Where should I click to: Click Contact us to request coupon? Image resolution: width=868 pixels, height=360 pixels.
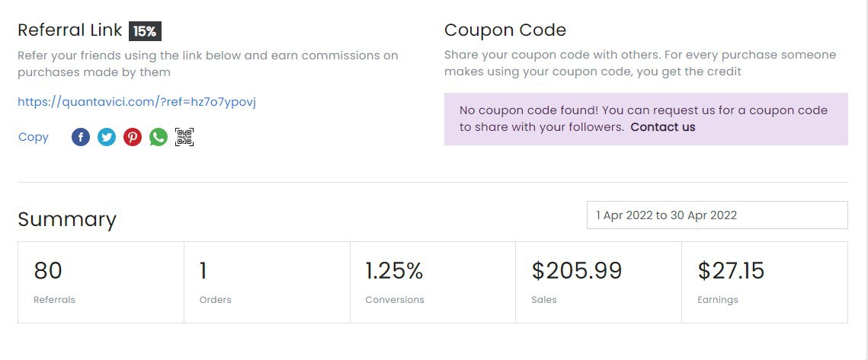tap(663, 126)
